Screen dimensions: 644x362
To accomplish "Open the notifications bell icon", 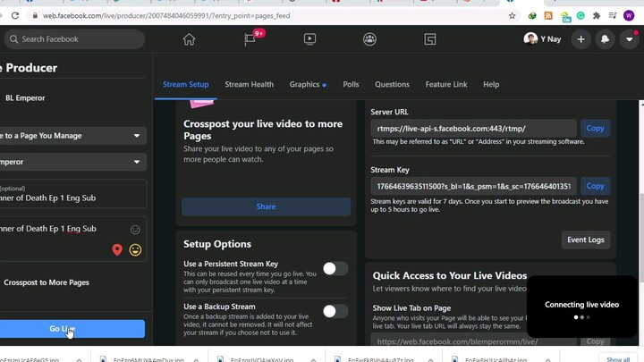I will pyautogui.click(x=605, y=39).
